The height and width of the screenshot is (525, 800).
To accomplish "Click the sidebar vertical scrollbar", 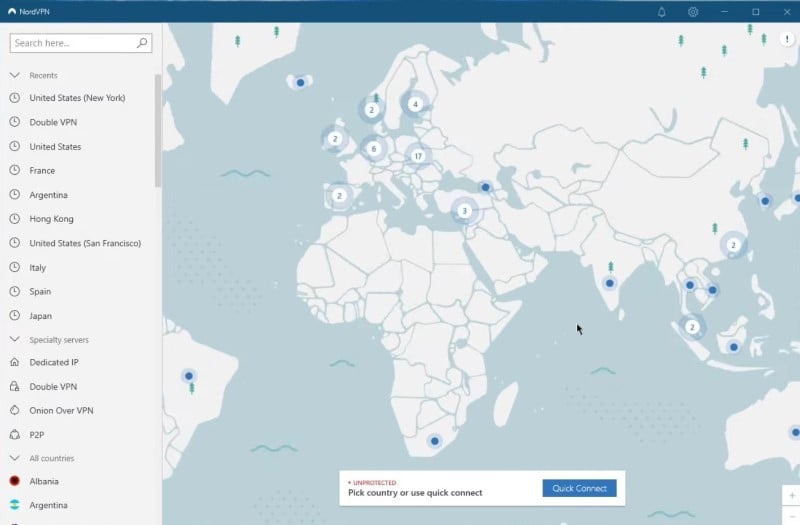I will tap(158, 131).
